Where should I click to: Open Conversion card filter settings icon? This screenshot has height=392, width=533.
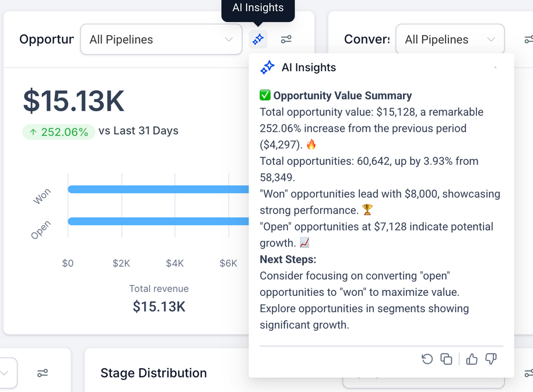click(528, 40)
